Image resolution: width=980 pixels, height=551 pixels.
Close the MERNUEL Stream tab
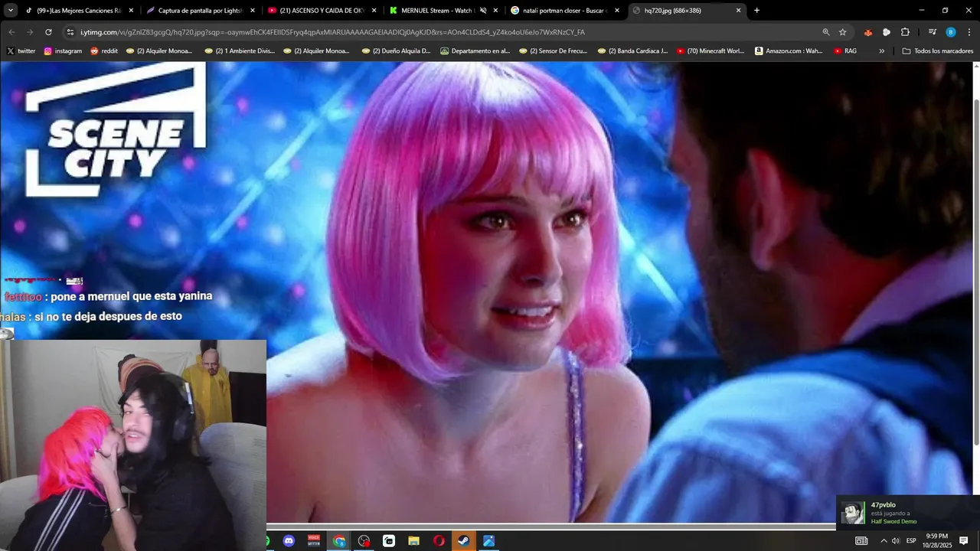point(495,11)
